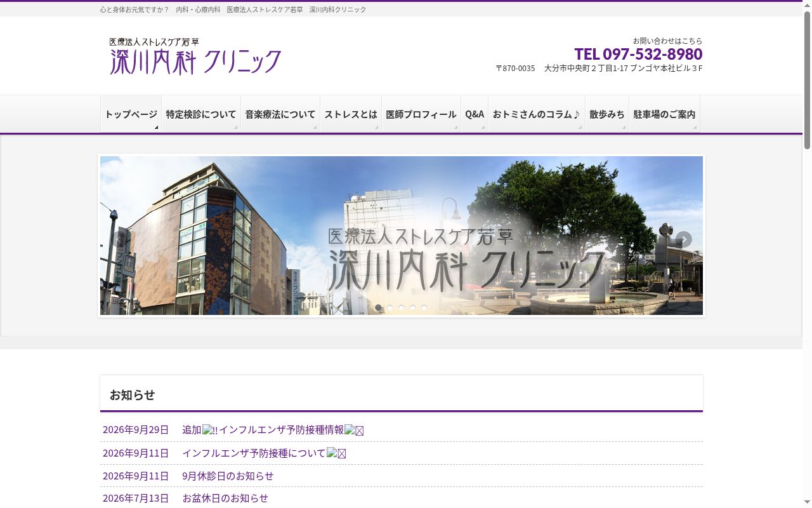Open the 9月休診日のお知らせ news link

[x=228, y=476]
